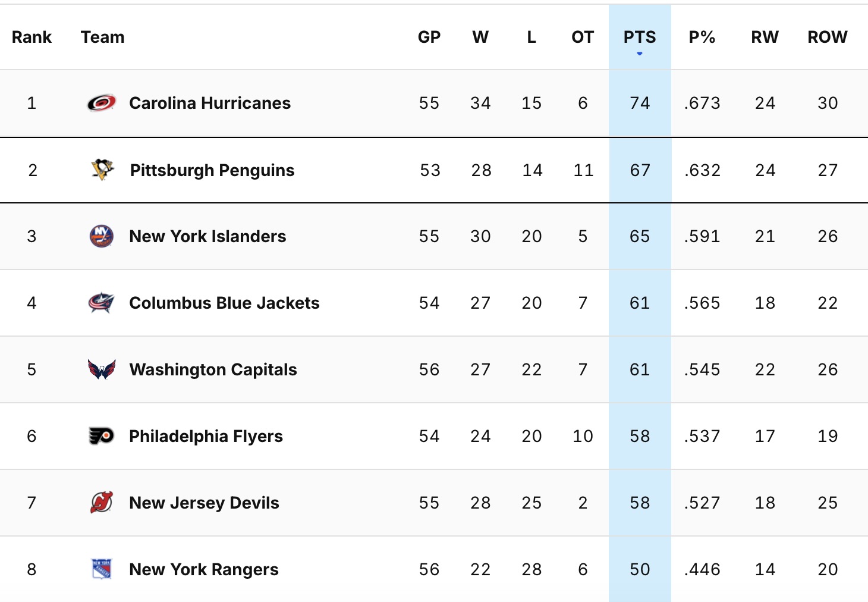Click the New York Rangers logo
The height and width of the screenshot is (602, 868).
(x=102, y=569)
